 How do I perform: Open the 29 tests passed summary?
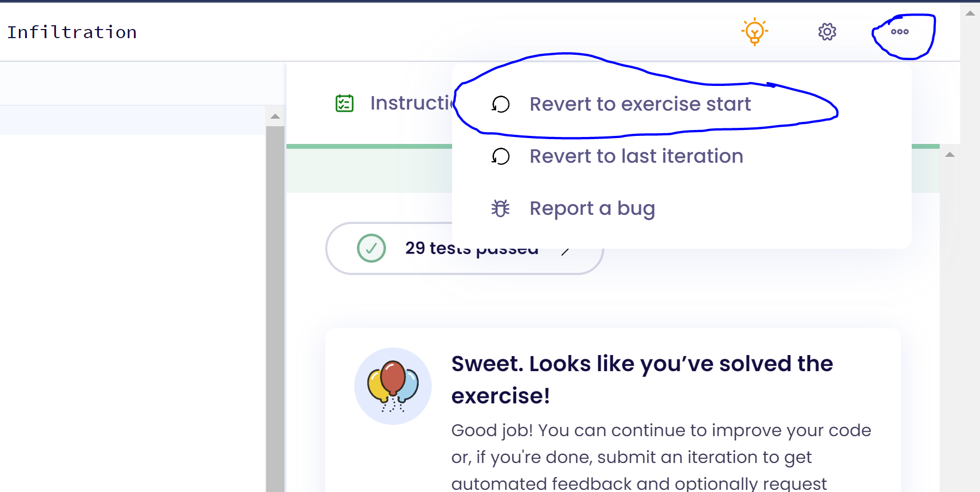[472, 248]
